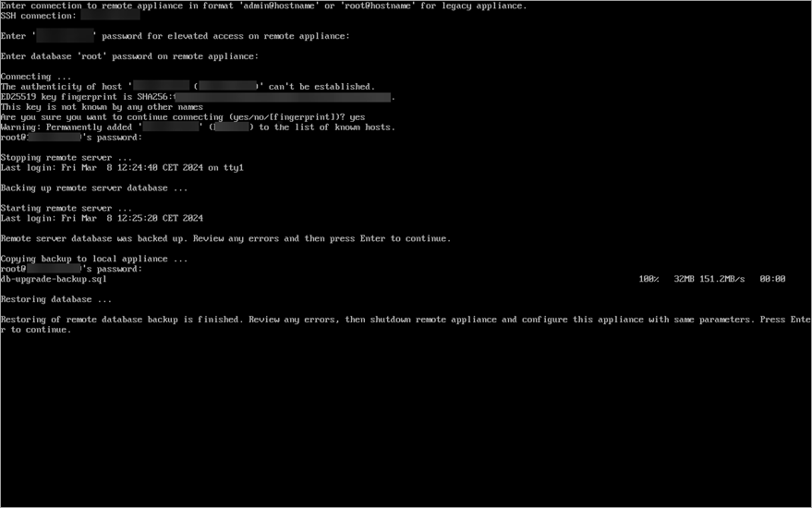Viewport: 812px width, 508px height.
Task: Click the 00:00 transfer time remaining
Action: tap(772, 279)
